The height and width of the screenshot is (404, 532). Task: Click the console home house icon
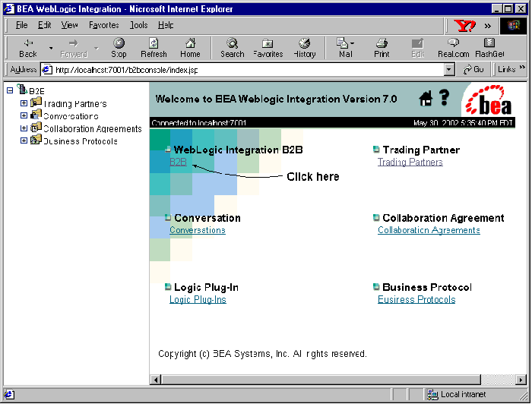[x=426, y=99]
